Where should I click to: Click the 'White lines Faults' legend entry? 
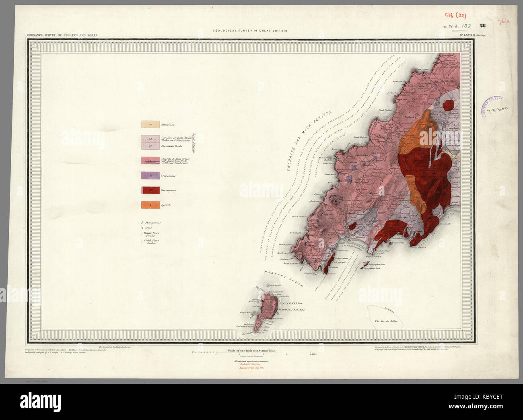pyautogui.click(x=151, y=234)
